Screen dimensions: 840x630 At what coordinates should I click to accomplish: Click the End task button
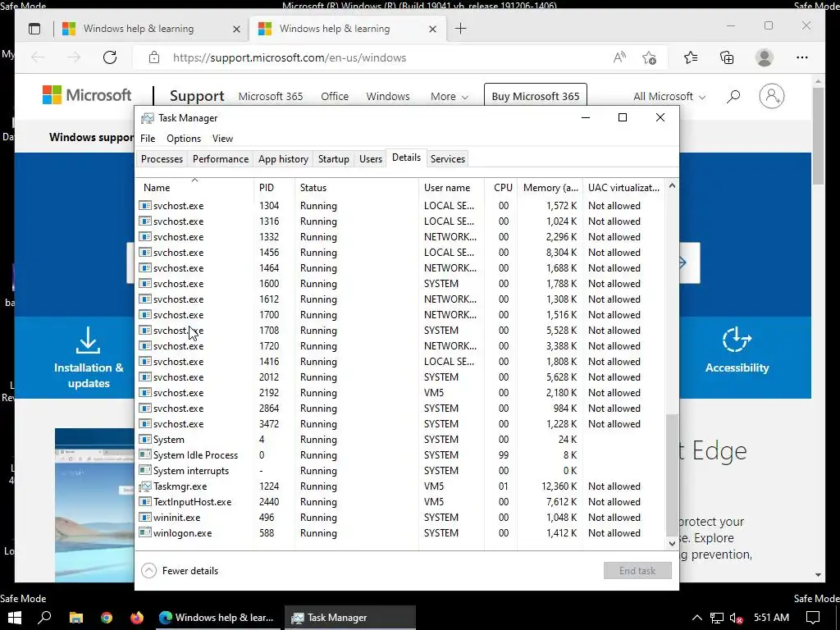click(637, 571)
